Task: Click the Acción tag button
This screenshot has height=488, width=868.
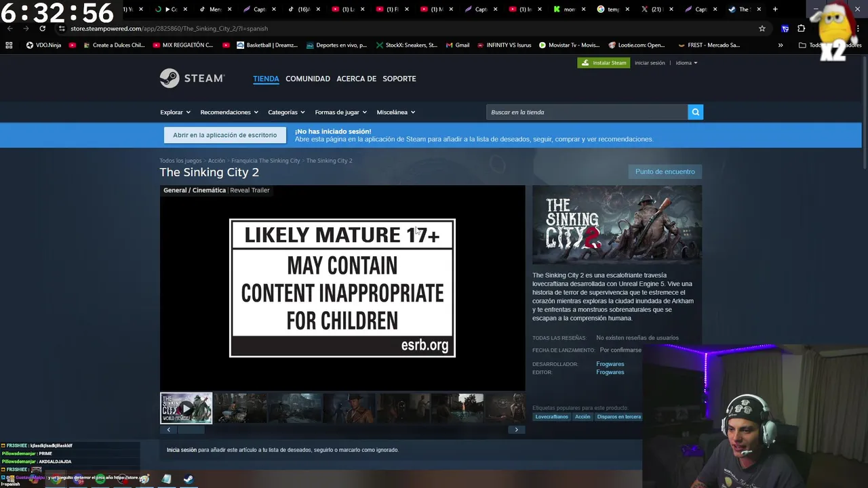Action: (583, 417)
